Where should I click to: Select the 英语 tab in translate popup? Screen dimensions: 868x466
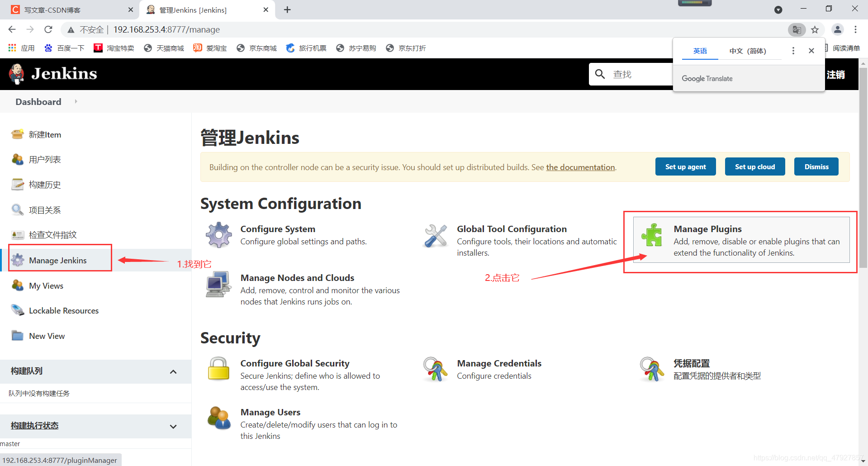tap(700, 51)
